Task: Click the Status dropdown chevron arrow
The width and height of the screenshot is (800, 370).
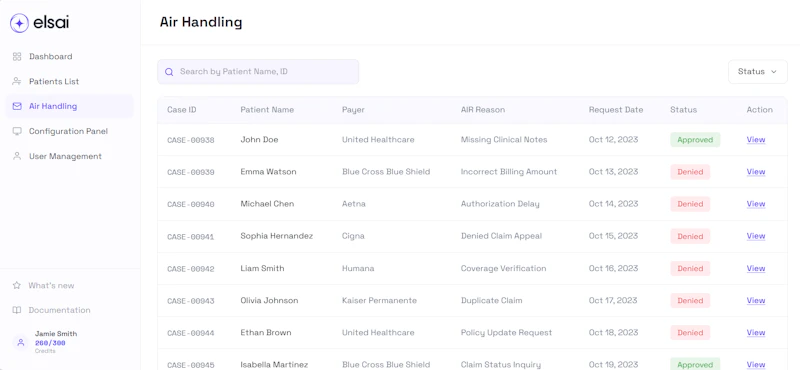Action: click(773, 72)
